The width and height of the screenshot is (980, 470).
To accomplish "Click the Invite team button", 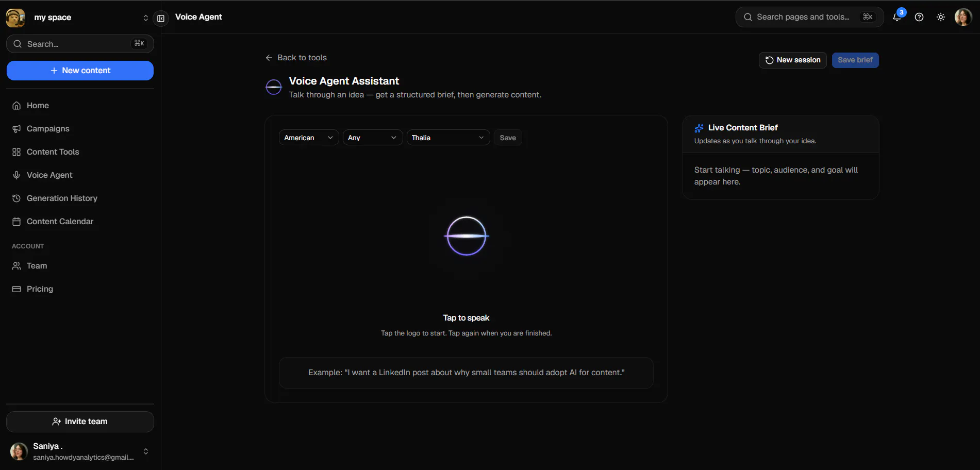I will (x=80, y=422).
